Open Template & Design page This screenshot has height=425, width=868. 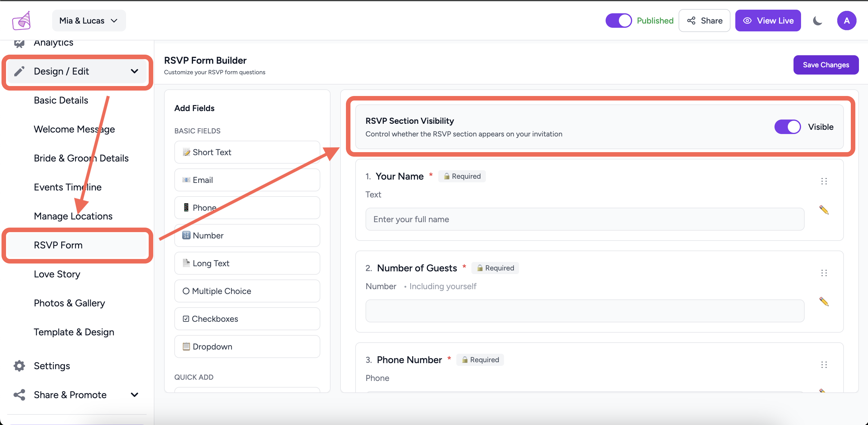coord(74,332)
